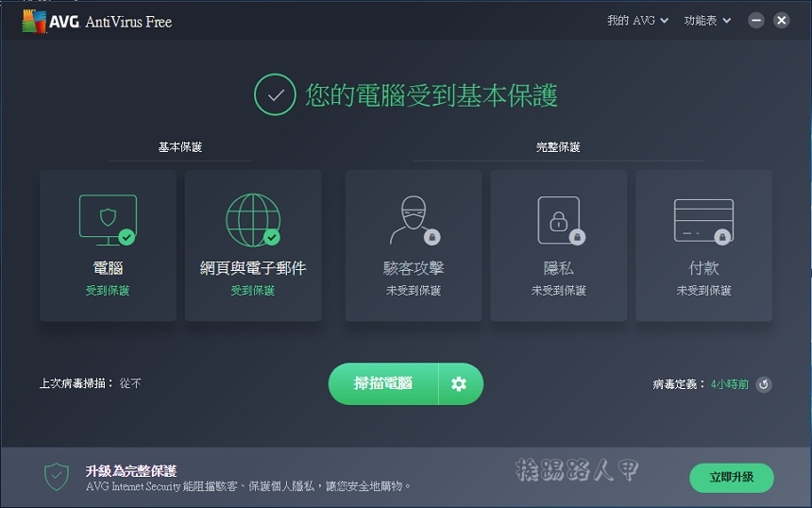Click the 付款 label text
Screen dimensions: 812x508
[703, 268]
